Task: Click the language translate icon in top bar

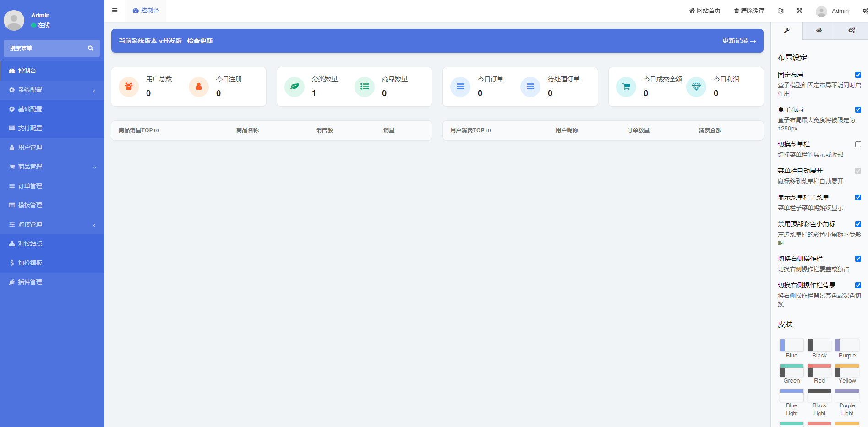Action: click(781, 11)
